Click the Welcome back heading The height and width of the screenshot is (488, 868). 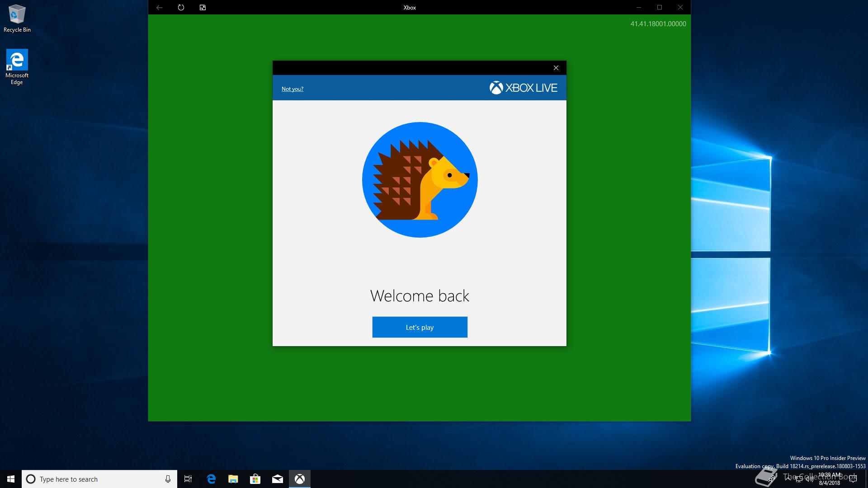click(x=420, y=296)
